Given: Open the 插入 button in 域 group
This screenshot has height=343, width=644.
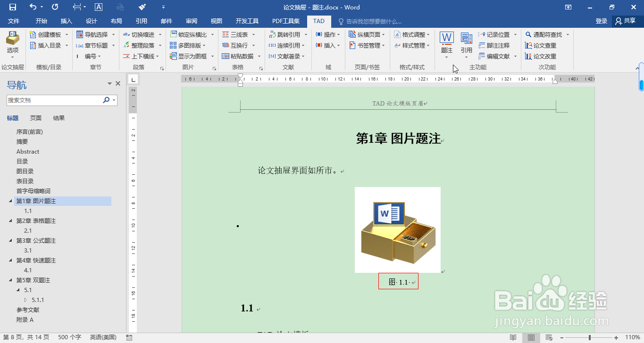Looking at the screenshot, I should (328, 46).
